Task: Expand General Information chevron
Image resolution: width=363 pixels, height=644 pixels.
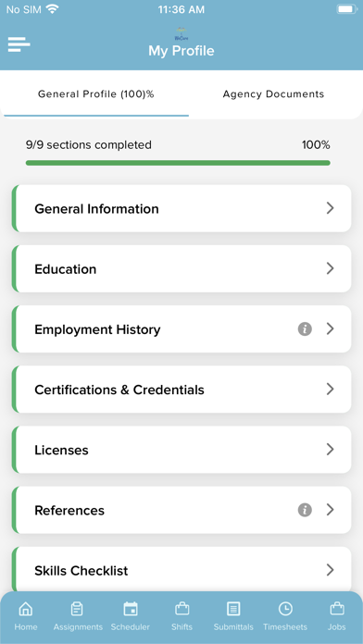Action: pos(330,208)
